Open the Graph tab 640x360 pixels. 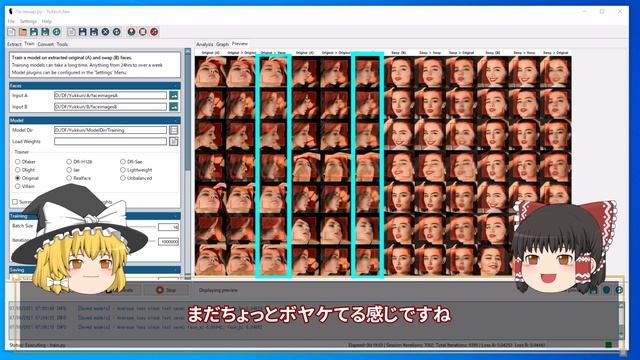click(222, 44)
